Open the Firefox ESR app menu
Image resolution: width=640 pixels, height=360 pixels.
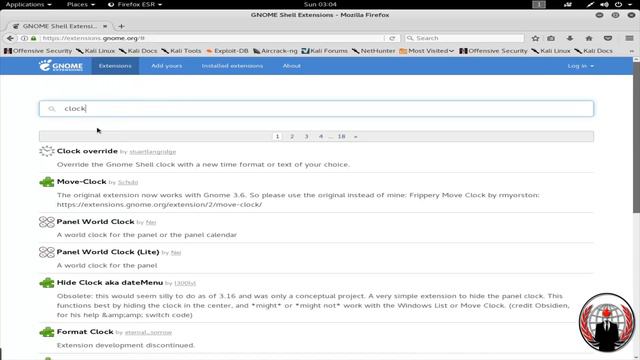pyautogui.click(x=135, y=4)
